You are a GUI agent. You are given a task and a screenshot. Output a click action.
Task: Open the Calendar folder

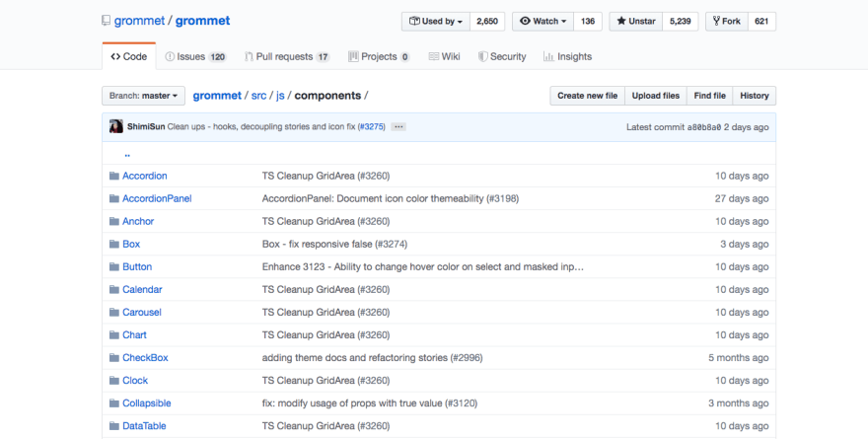142,289
